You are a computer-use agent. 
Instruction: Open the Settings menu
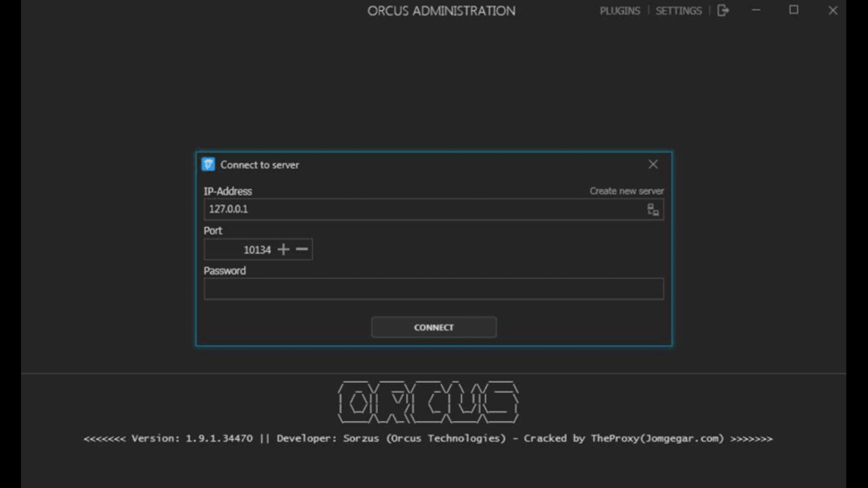(x=678, y=10)
